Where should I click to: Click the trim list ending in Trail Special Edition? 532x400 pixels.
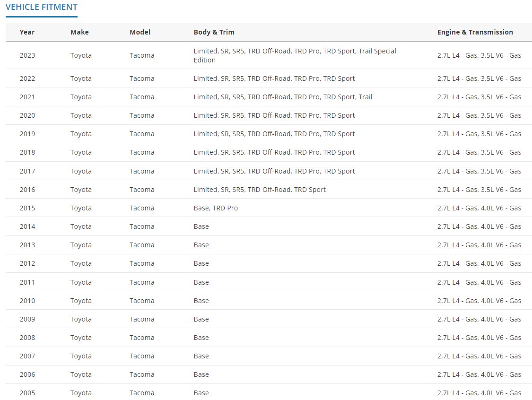click(x=295, y=55)
